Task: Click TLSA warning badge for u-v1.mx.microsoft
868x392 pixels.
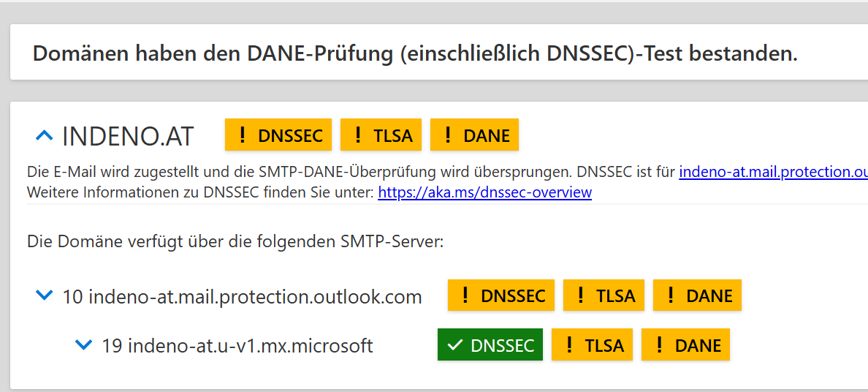Action: point(592,345)
